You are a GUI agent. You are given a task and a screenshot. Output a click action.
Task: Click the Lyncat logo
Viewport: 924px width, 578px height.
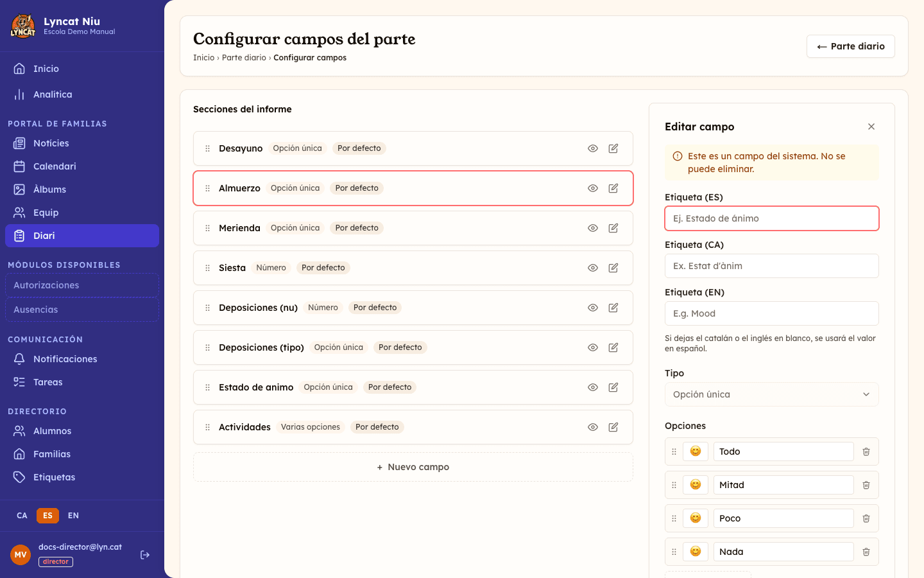tap(23, 26)
